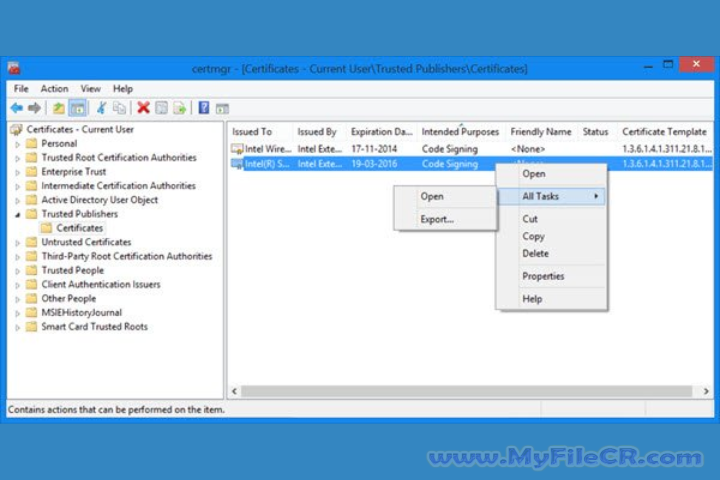Viewport: 720px width, 480px height.
Task: Choose Open in the context menu
Action: (552, 174)
